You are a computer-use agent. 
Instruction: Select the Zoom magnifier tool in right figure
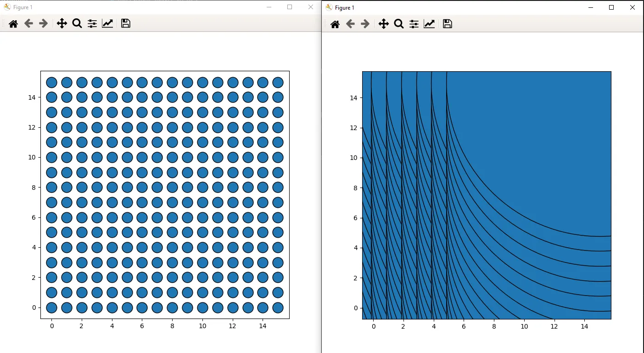click(399, 24)
